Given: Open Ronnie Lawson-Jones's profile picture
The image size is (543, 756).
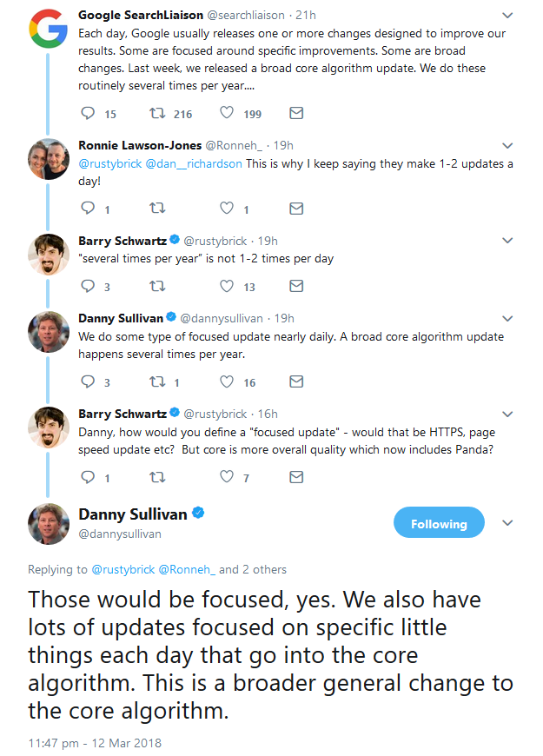Looking at the screenshot, I should (x=48, y=159).
